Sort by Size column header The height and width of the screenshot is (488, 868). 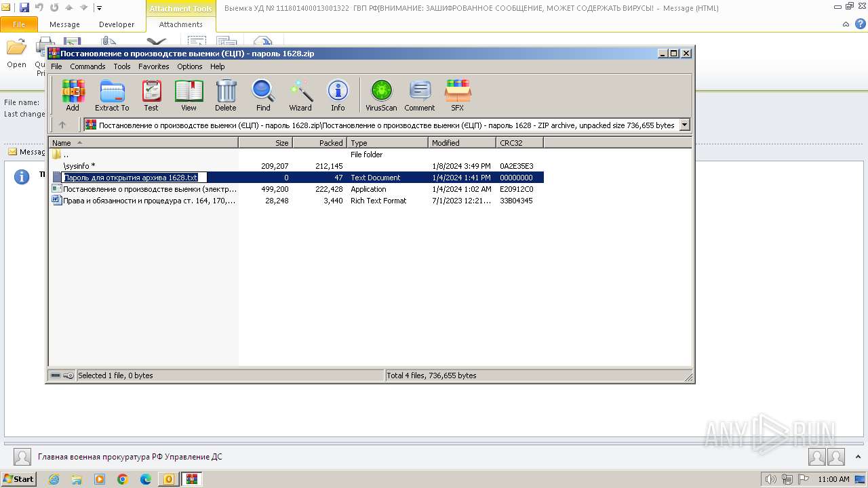(x=266, y=143)
